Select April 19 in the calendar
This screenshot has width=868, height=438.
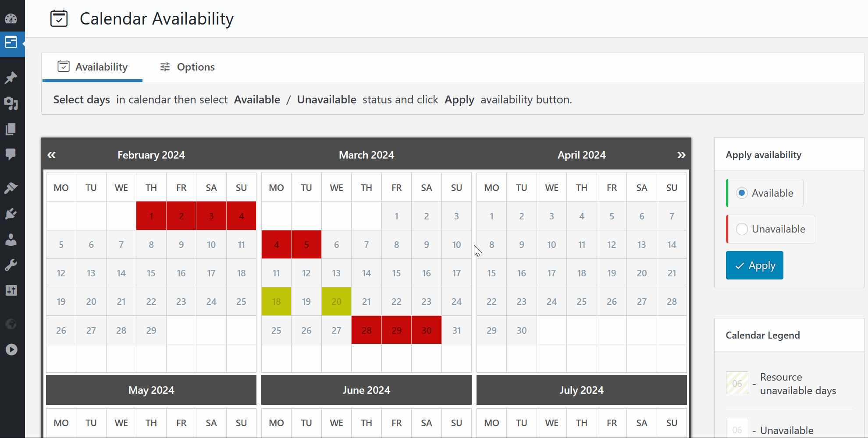pyautogui.click(x=612, y=273)
